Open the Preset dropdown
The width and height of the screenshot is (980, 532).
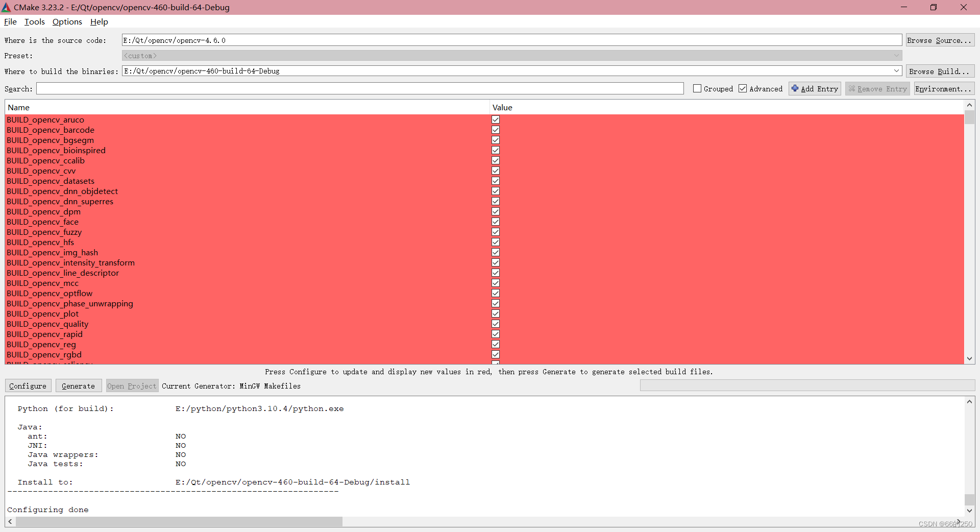click(512, 56)
